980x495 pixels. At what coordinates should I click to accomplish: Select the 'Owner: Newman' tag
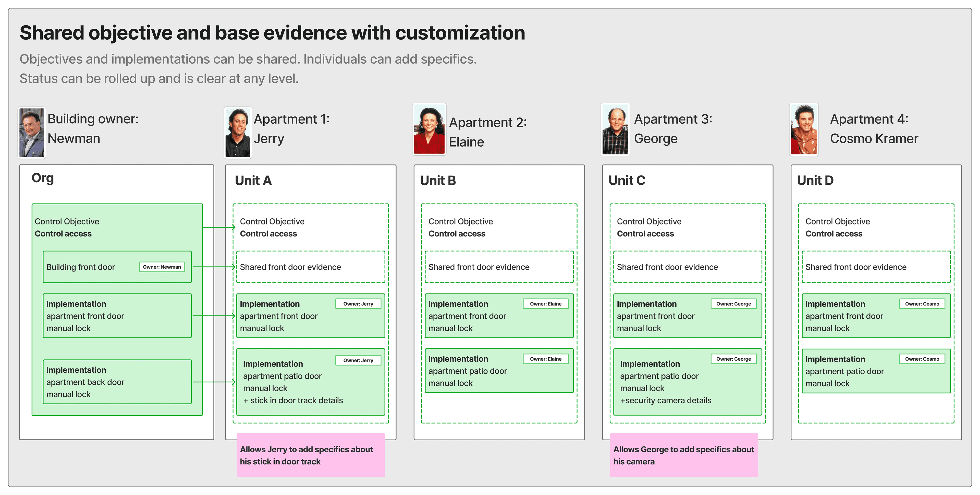(162, 267)
